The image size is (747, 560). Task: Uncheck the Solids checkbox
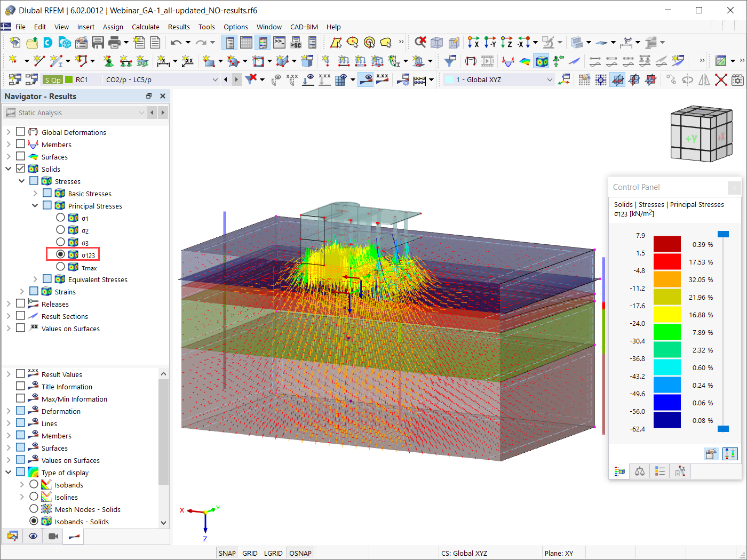tap(21, 169)
